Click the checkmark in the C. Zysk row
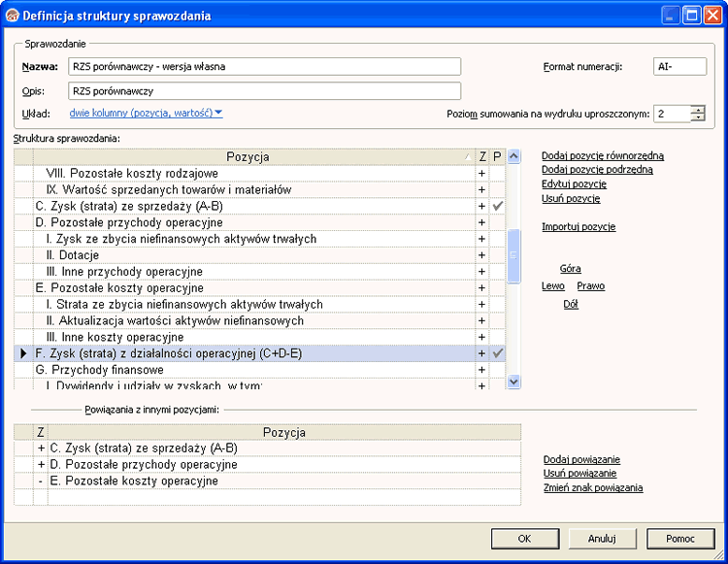Image resolution: width=728 pixels, height=564 pixels. click(x=497, y=206)
